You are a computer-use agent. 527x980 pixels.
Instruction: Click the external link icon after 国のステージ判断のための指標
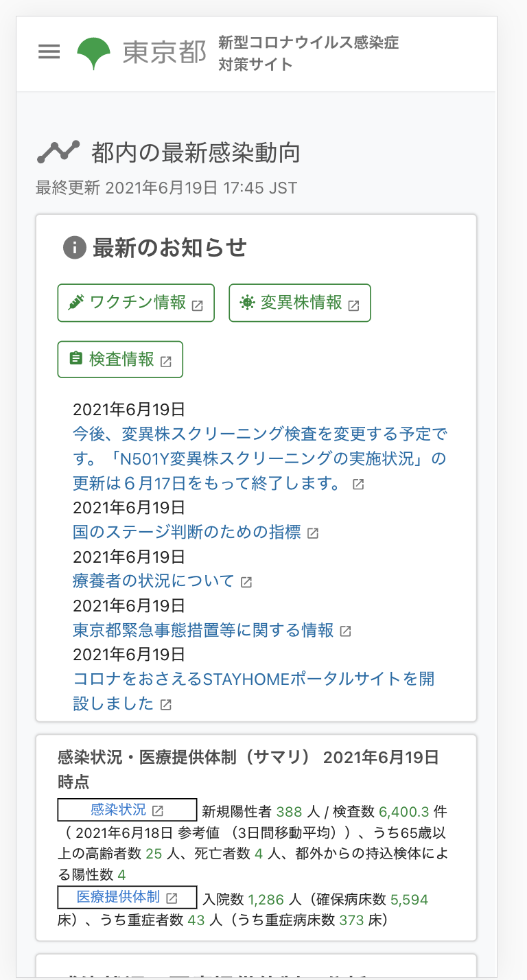click(x=314, y=532)
